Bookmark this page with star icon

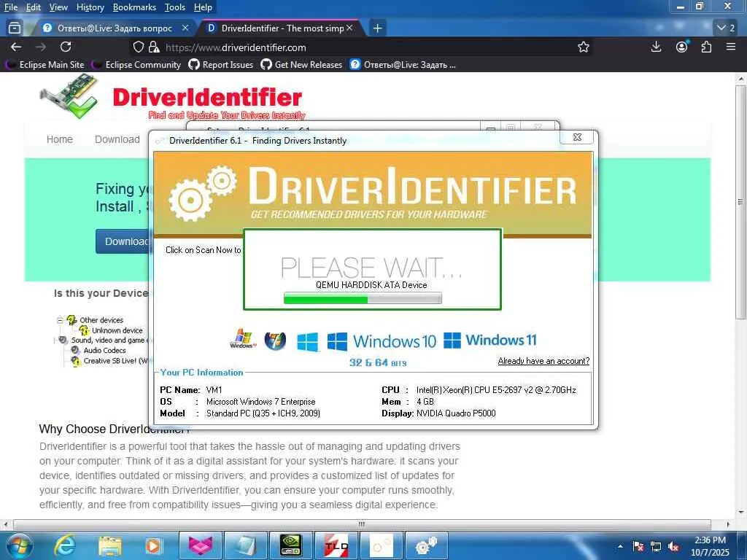tap(583, 47)
